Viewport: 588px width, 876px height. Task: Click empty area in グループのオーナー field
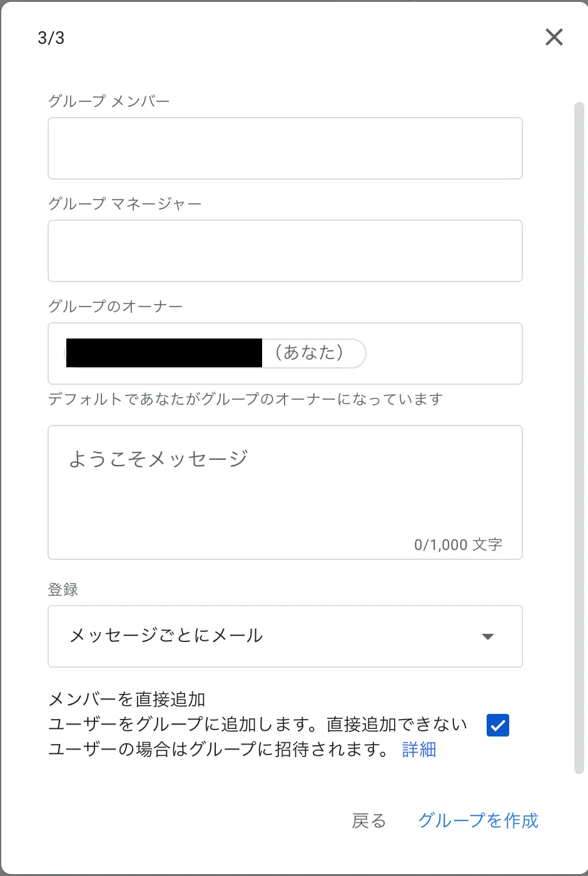[x=443, y=354]
